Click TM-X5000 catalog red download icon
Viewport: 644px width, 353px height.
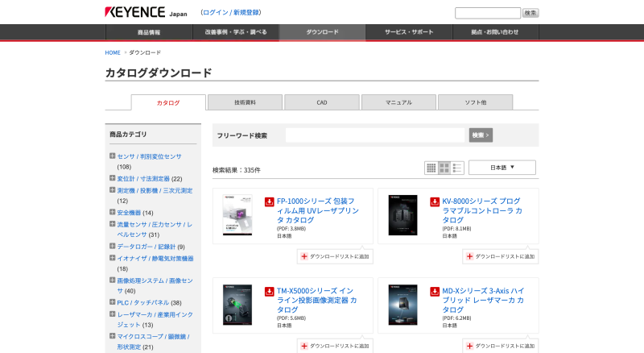click(x=269, y=291)
